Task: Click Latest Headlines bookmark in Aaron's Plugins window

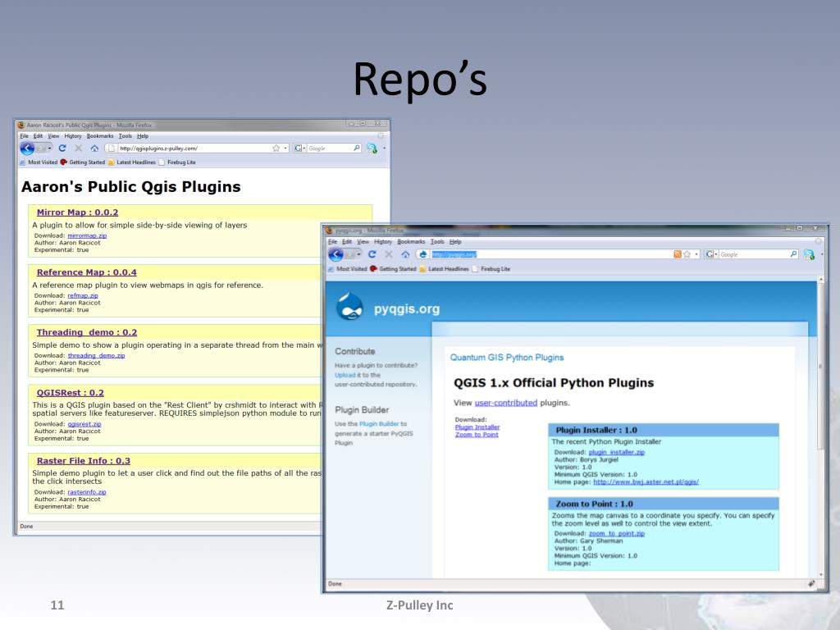Action: point(132,162)
